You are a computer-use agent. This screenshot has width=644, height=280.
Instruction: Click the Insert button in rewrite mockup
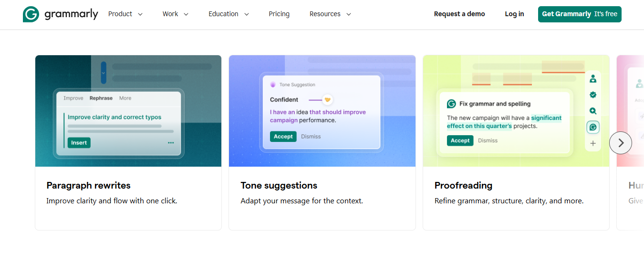tap(79, 142)
